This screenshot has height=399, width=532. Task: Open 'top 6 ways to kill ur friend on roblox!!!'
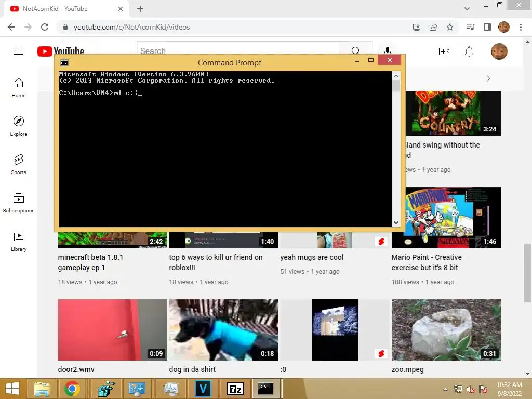pyautogui.click(x=216, y=262)
